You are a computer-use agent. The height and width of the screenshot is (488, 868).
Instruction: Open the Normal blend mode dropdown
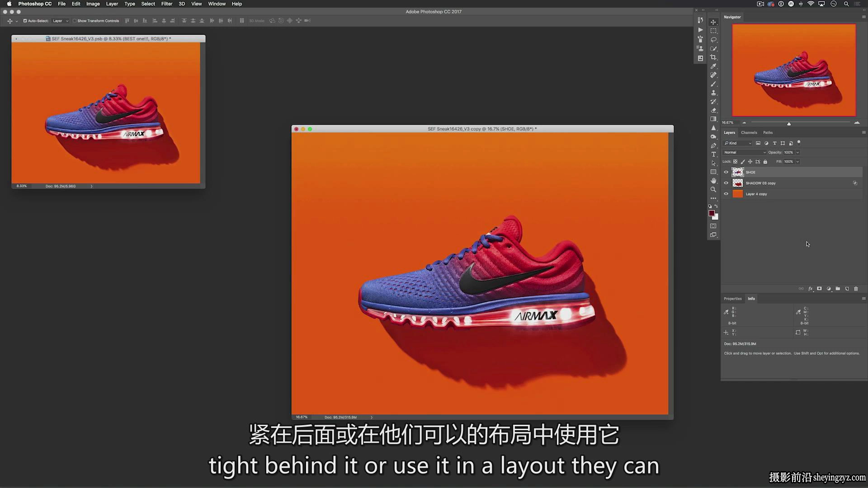[745, 152]
